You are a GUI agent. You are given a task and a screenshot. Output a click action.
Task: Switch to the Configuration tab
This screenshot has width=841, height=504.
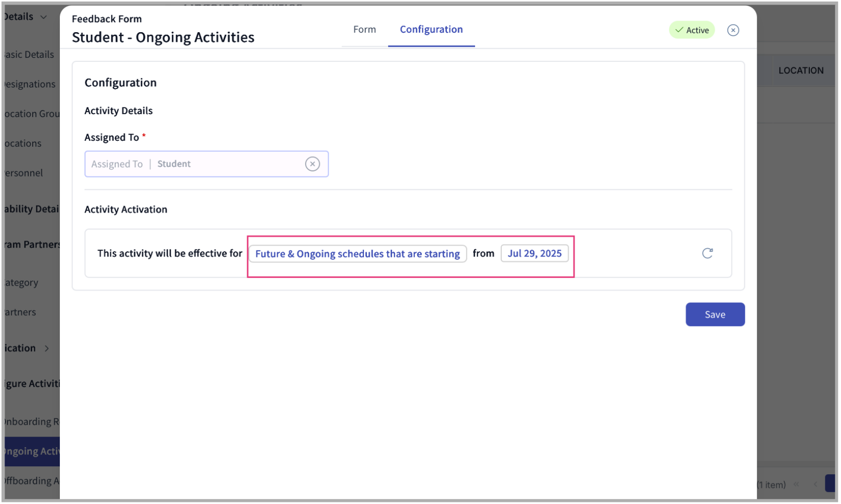(x=431, y=29)
